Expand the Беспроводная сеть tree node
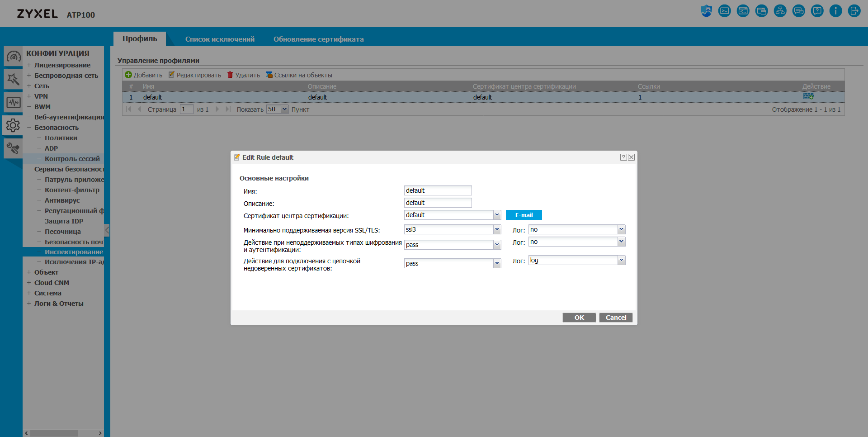The image size is (868, 437). (29, 76)
